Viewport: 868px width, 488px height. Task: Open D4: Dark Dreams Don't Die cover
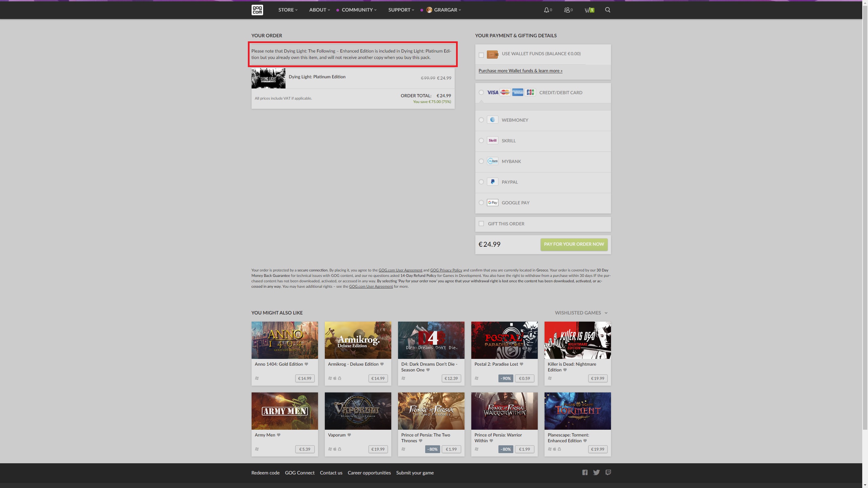coord(431,340)
